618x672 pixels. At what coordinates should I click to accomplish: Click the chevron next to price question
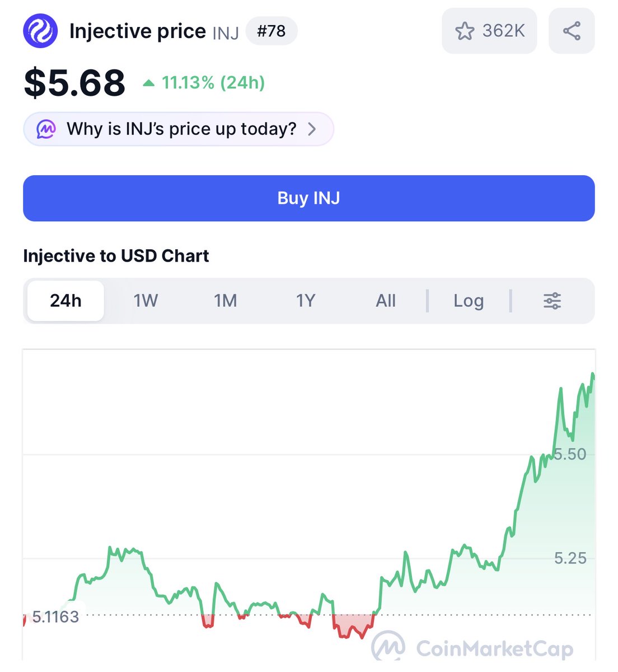[x=312, y=129]
